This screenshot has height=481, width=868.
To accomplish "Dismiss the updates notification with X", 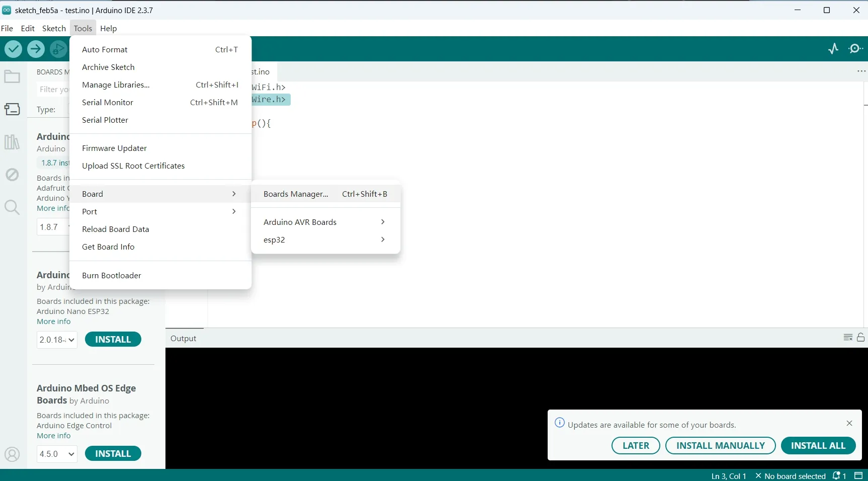I will click(x=849, y=423).
